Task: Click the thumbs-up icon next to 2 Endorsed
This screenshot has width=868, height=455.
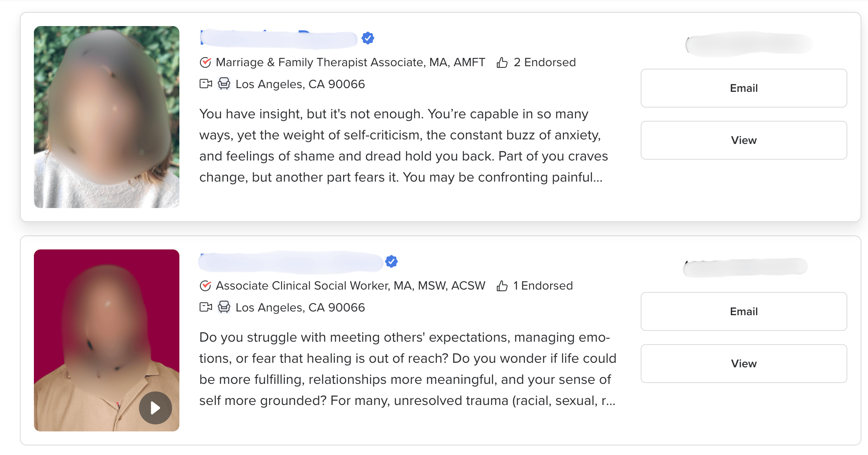Action: (502, 62)
